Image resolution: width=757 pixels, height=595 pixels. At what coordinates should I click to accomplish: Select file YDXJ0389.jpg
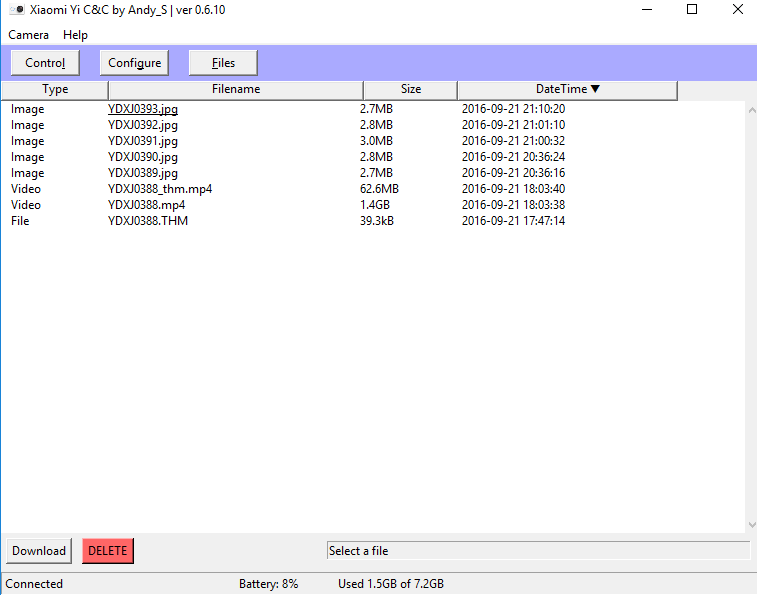click(x=143, y=173)
